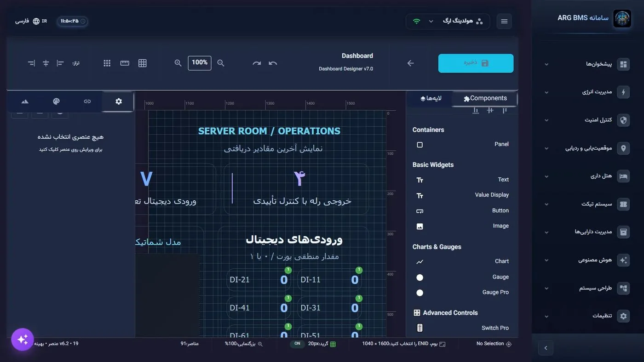Click the undo arrow icon
Viewport: 644px width, 362px height.
(273, 63)
